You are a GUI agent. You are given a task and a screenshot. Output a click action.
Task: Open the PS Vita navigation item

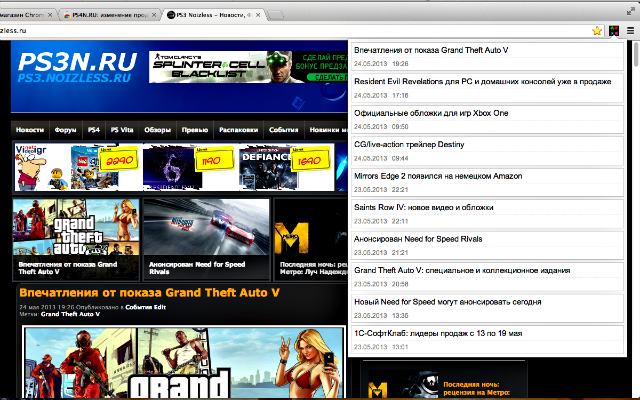(124, 130)
